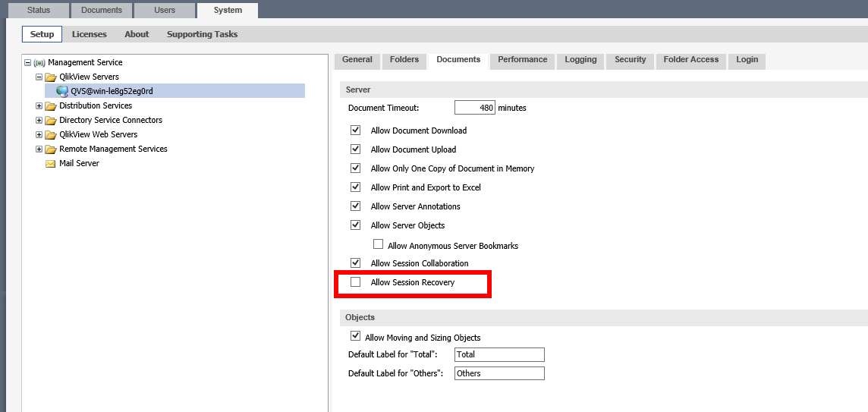868x412 pixels.
Task: Open the Security settings tab
Action: pos(630,60)
